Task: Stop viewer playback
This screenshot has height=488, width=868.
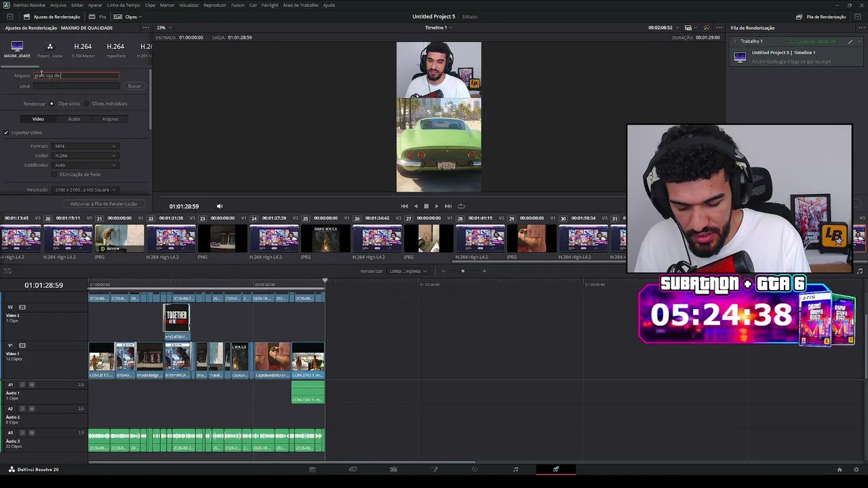Action: (426, 206)
